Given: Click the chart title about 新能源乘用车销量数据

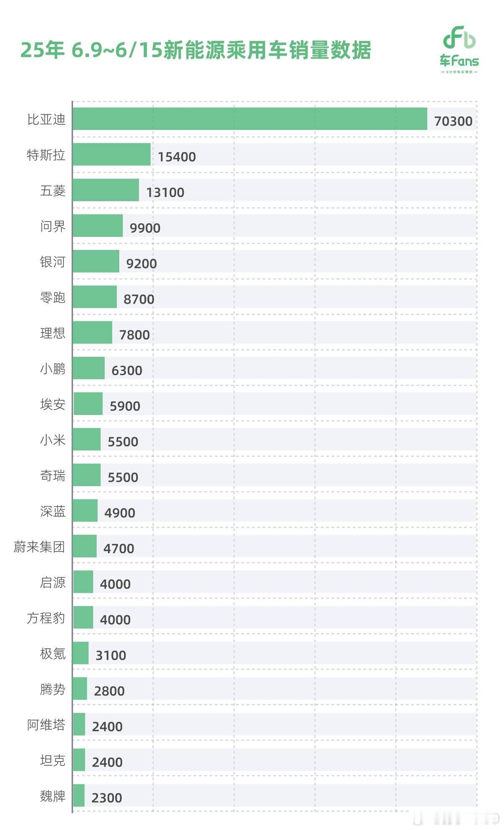Looking at the screenshot, I should point(196,50).
